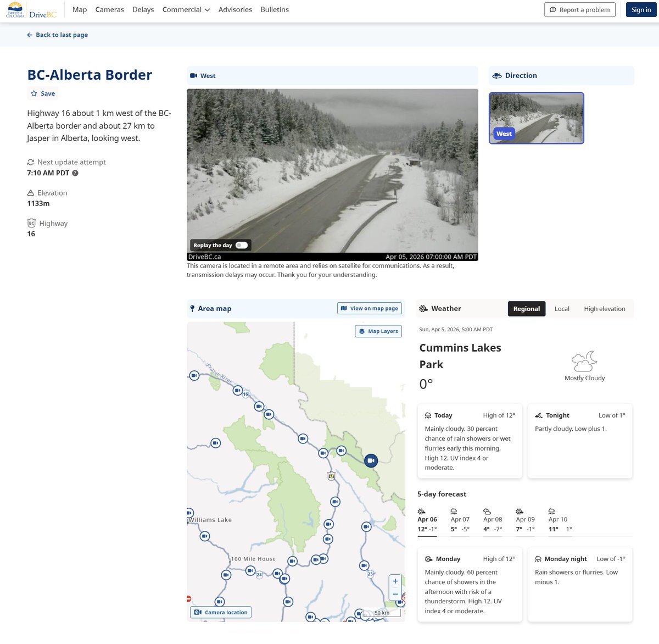659x644 pixels.
Task: Click the camera timestamp 'Apr 05, 2026 07:00:00 AM PDT'
Action: (x=431, y=257)
